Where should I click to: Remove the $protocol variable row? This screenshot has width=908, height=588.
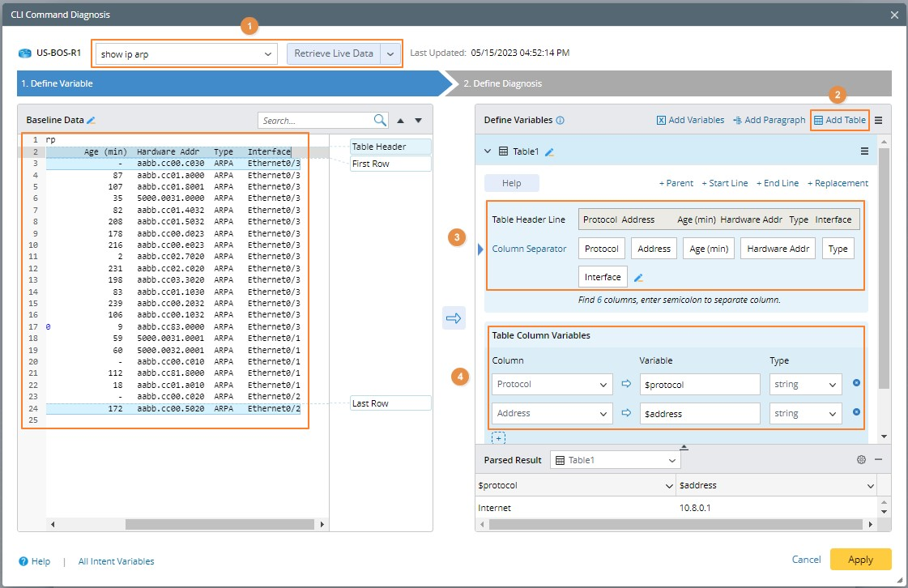(856, 384)
